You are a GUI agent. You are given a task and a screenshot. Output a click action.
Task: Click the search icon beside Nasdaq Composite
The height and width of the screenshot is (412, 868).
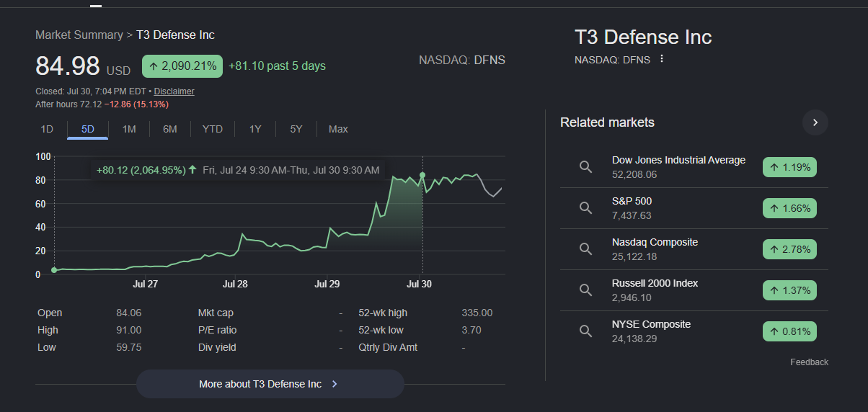[x=586, y=249]
